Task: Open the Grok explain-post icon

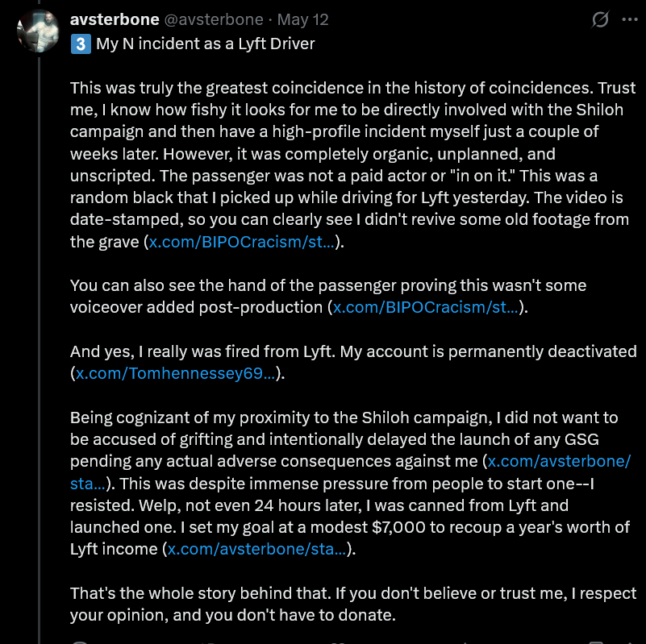Action: [600, 19]
